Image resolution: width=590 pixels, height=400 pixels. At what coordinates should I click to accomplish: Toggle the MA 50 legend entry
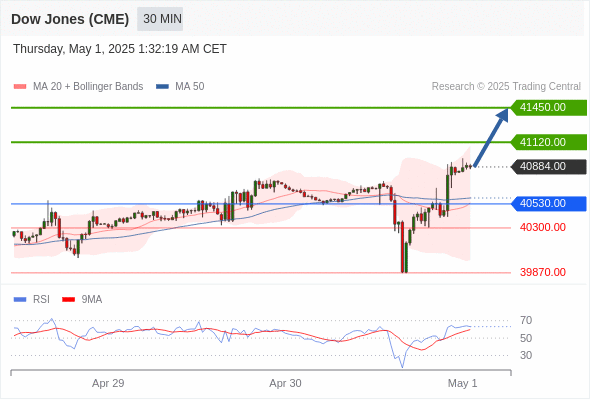point(180,87)
